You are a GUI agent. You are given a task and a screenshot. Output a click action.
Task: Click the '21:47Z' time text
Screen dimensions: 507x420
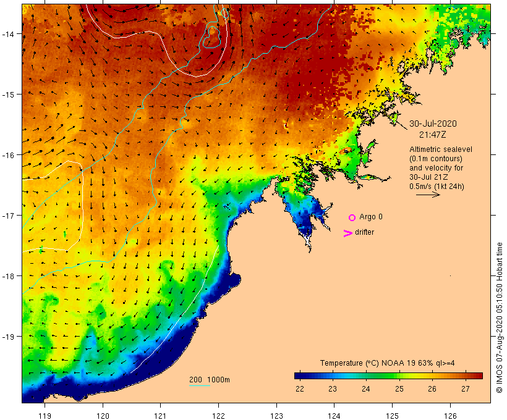[433, 135]
